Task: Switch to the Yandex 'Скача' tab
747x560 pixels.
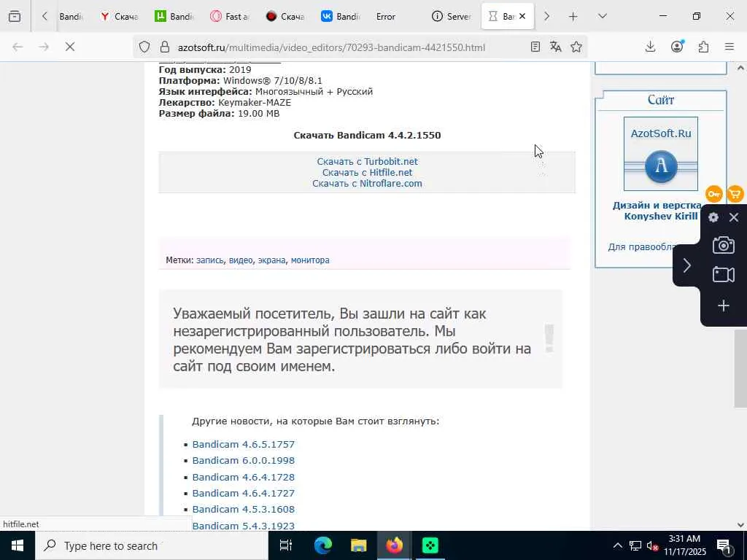Action: (120, 16)
